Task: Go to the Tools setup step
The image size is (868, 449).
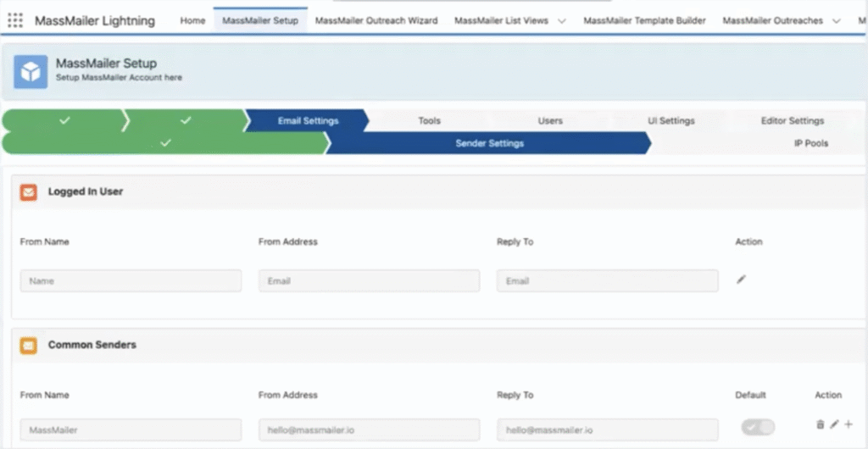Action: coord(429,121)
